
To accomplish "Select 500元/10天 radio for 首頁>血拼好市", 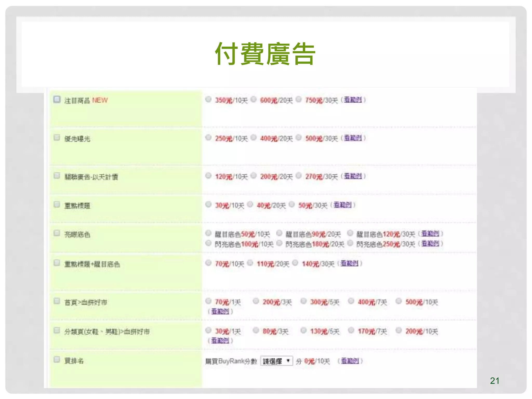I will pyautogui.click(x=399, y=301).
